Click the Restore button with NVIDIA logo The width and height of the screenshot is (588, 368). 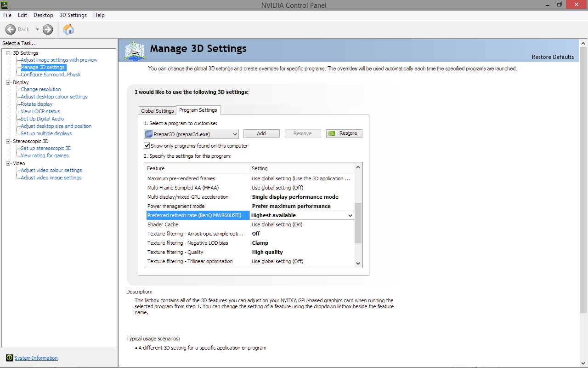[x=344, y=133]
